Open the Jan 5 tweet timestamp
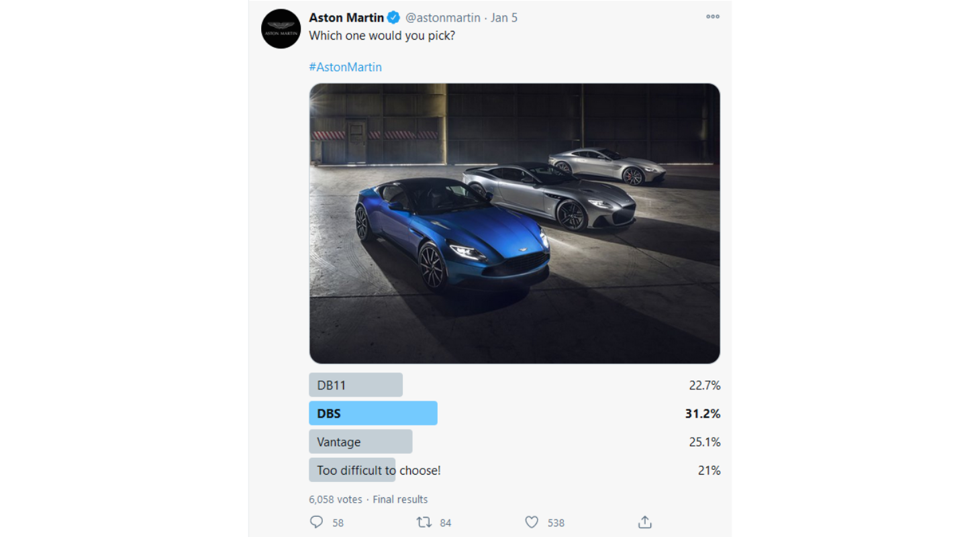This screenshot has width=980, height=537. [x=504, y=17]
